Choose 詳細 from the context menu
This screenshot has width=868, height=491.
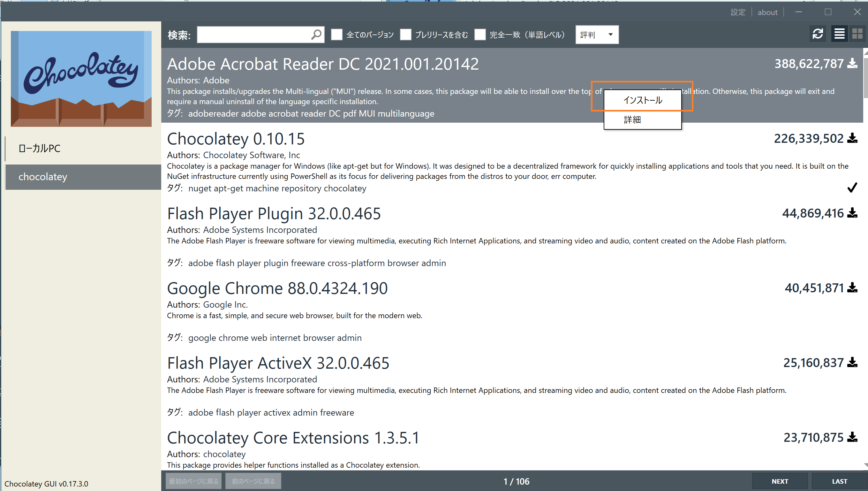pos(643,120)
